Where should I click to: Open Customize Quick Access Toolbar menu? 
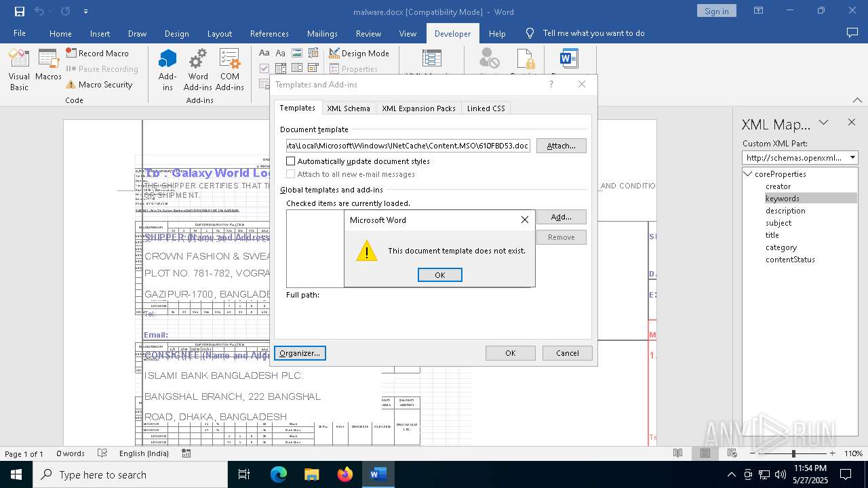[85, 12]
